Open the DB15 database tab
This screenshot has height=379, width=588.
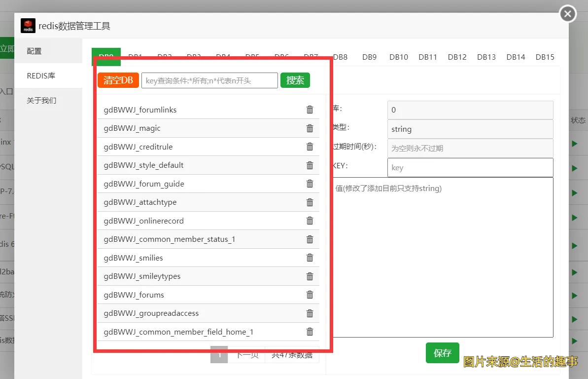[545, 57]
